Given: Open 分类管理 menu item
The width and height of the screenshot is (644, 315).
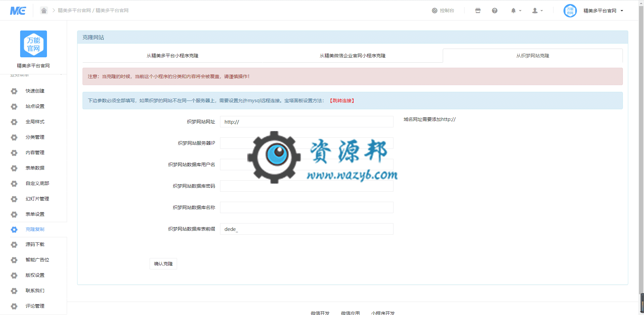Looking at the screenshot, I should coord(35,137).
